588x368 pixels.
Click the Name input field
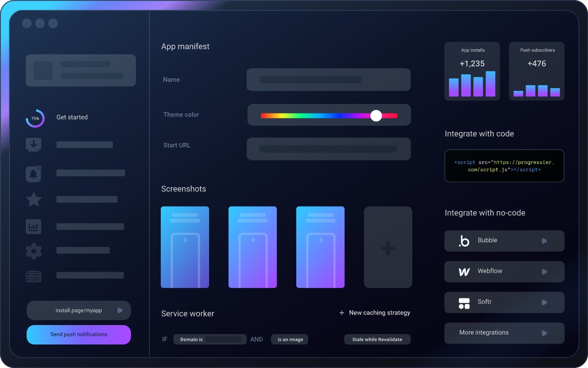328,80
